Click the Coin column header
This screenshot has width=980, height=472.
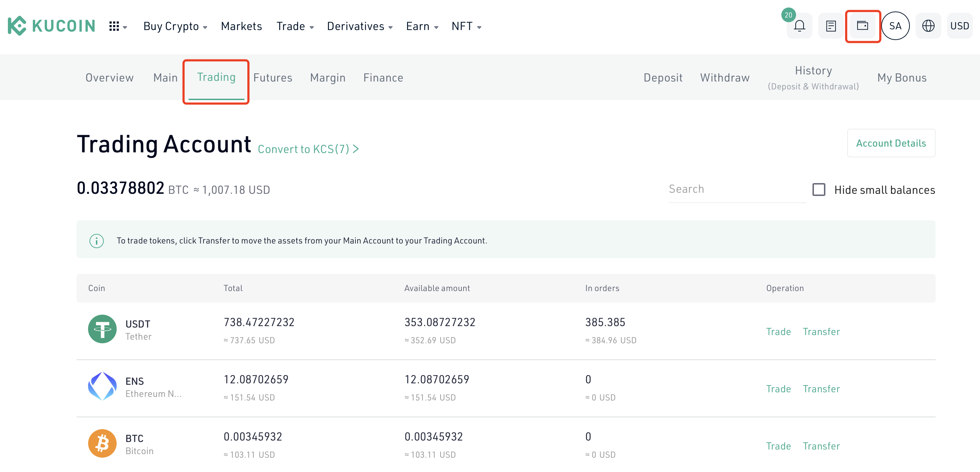coord(97,288)
